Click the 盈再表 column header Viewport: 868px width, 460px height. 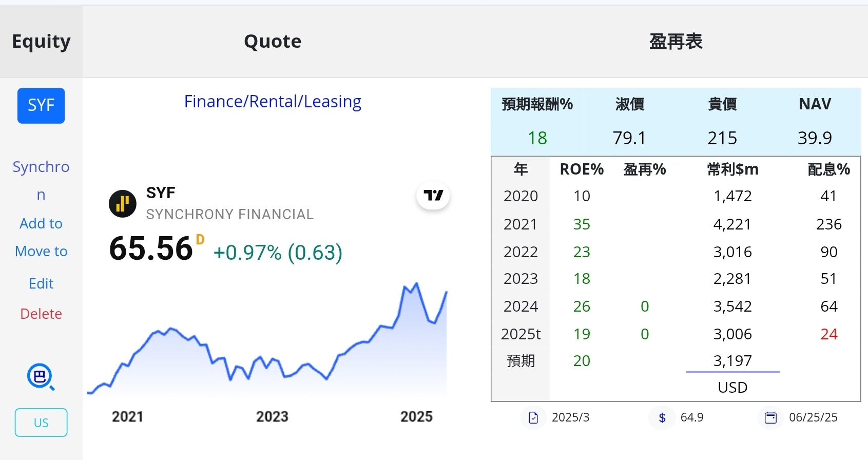676,41
